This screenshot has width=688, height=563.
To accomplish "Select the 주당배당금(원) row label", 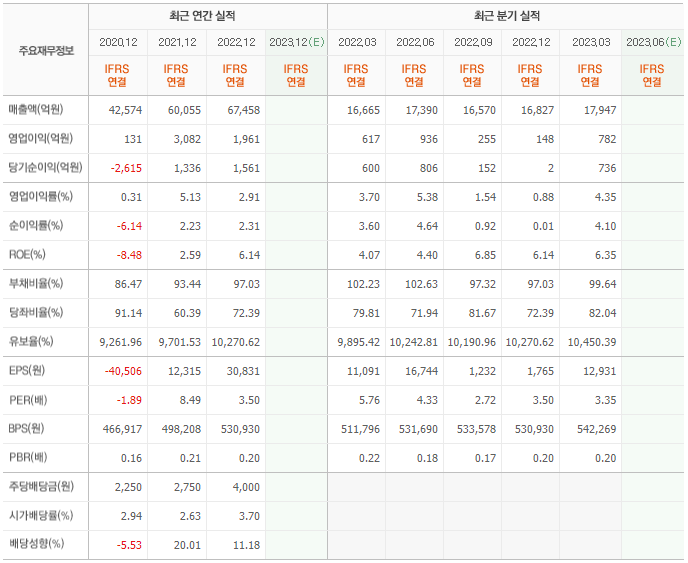I will click(41, 487).
